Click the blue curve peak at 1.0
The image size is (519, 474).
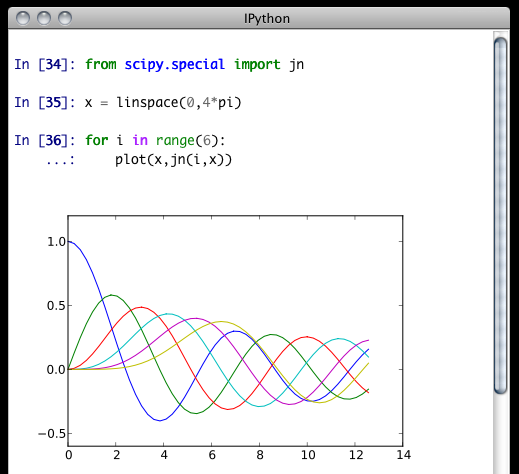pos(70,241)
